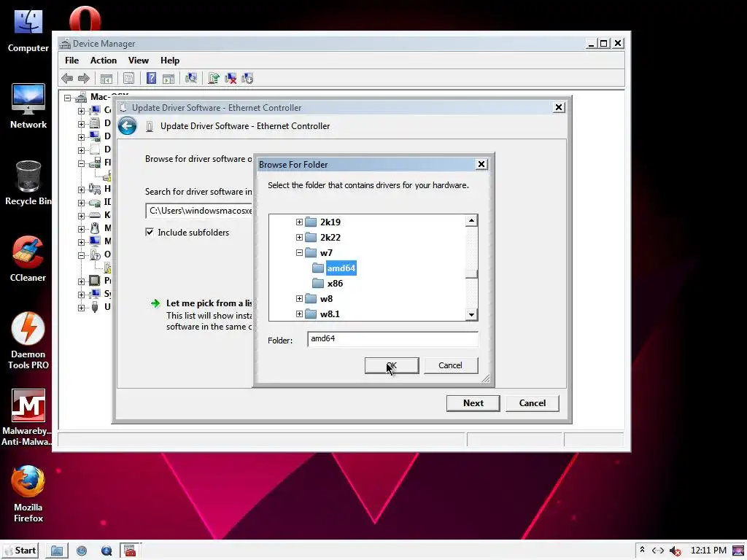Expand the processor category in Device Manager tree
The height and width of the screenshot is (560, 747).
point(82,281)
